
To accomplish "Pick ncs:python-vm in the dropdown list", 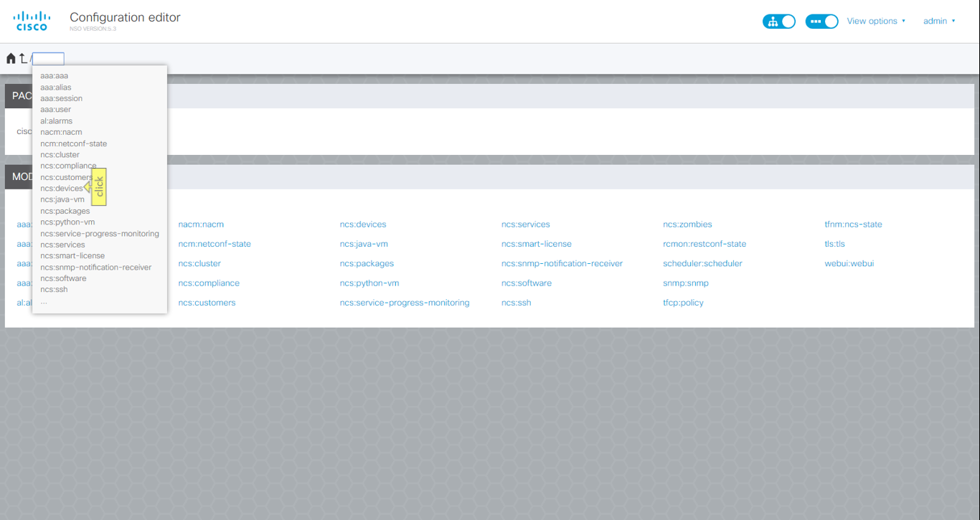I will [67, 222].
